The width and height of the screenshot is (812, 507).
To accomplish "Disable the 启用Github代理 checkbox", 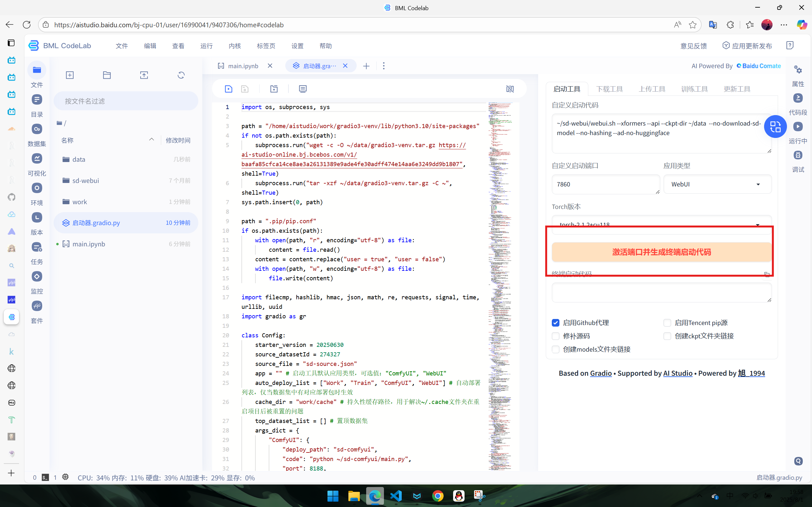I will pyautogui.click(x=556, y=322).
